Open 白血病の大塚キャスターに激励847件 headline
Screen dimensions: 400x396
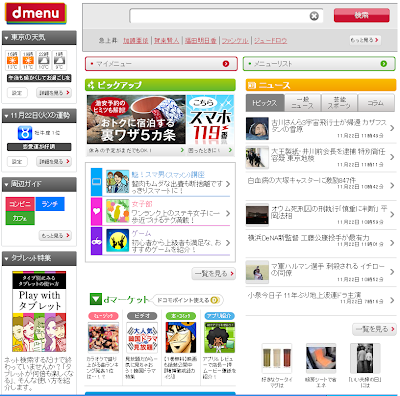pos(302,180)
